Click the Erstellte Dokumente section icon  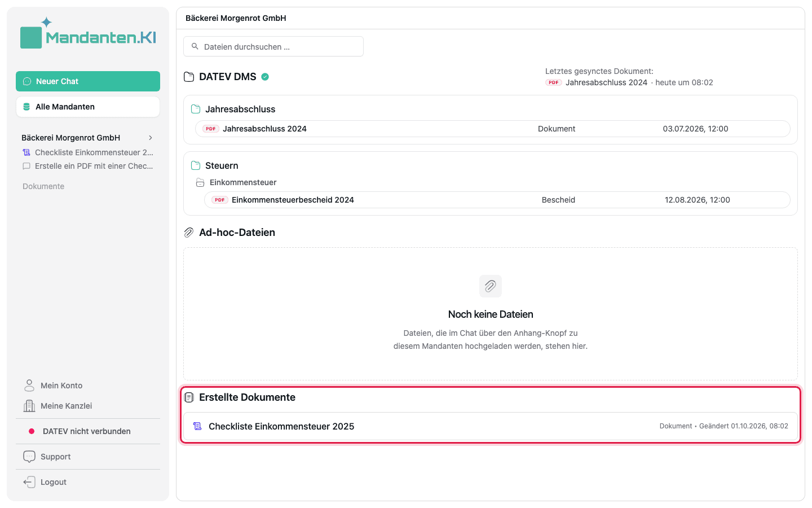coord(189,397)
